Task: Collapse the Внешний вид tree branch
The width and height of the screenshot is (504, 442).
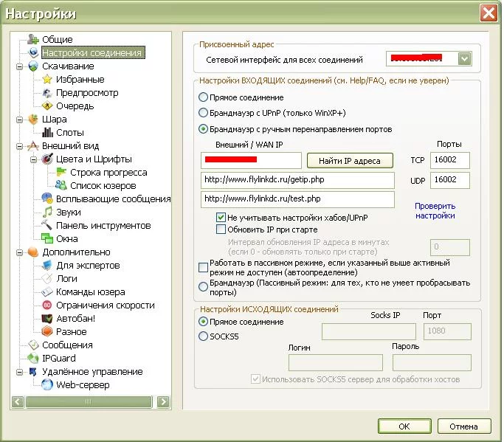Action: coord(20,146)
